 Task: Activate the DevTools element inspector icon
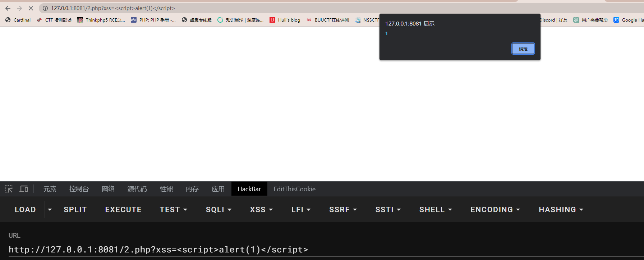[x=9, y=189]
